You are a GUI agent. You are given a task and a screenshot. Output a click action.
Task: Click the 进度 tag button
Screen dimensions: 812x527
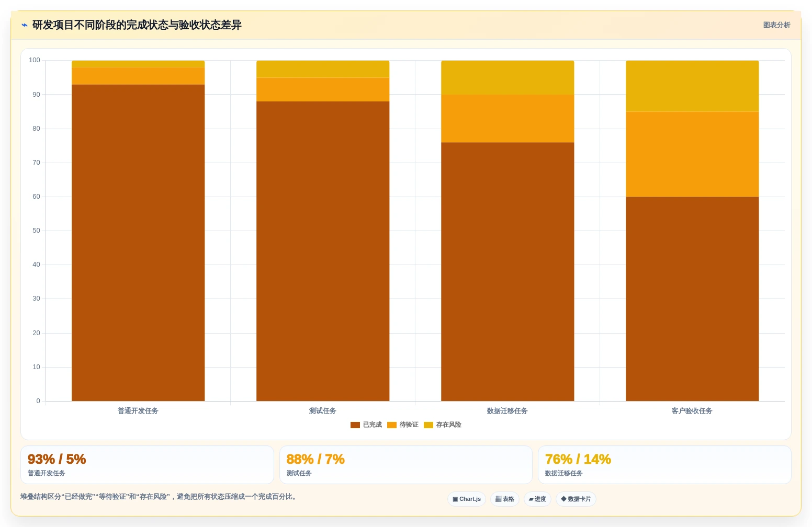(x=537, y=499)
